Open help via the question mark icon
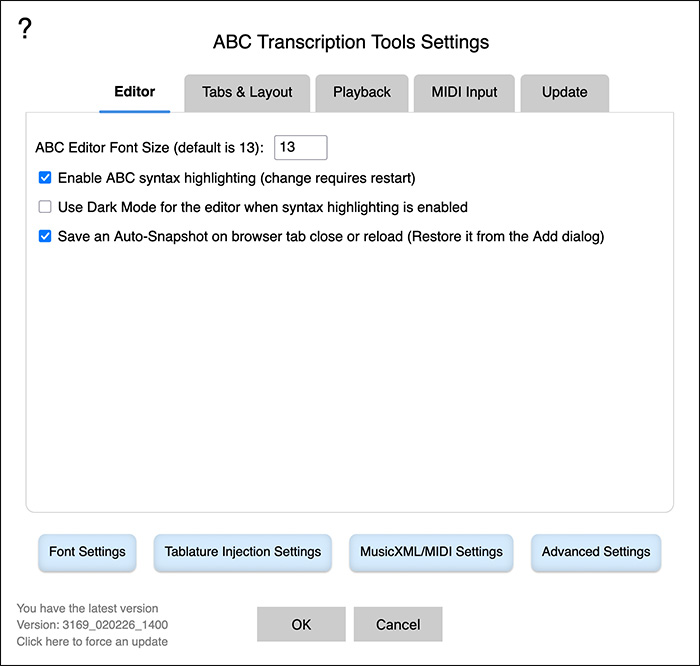Screen dimensions: 700x666 click(26, 29)
